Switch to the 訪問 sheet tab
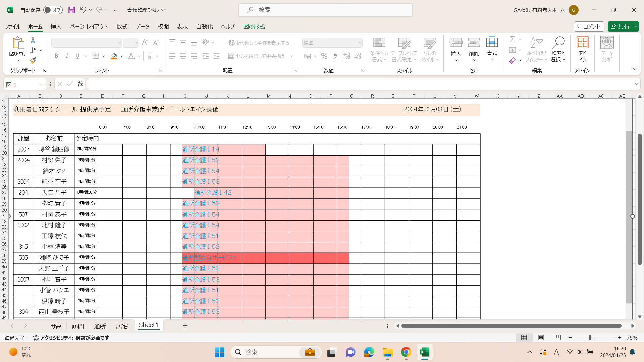This screenshot has height=362, width=644. [78, 326]
